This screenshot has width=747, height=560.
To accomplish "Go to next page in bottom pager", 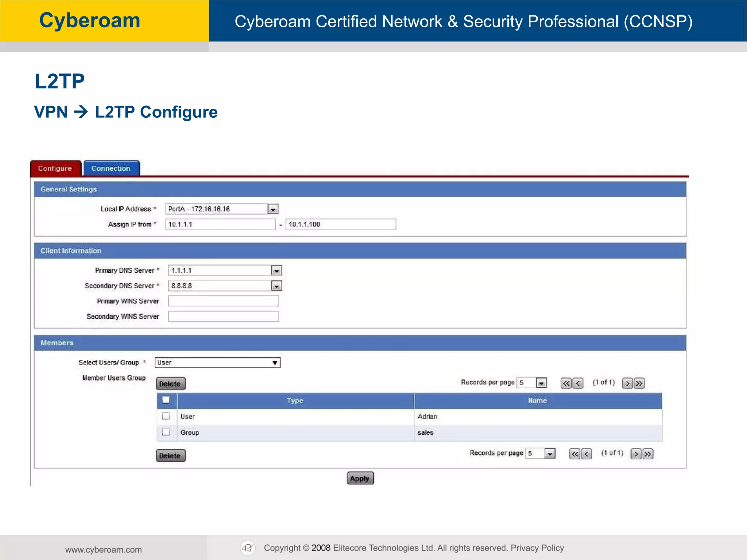I will [x=636, y=454].
